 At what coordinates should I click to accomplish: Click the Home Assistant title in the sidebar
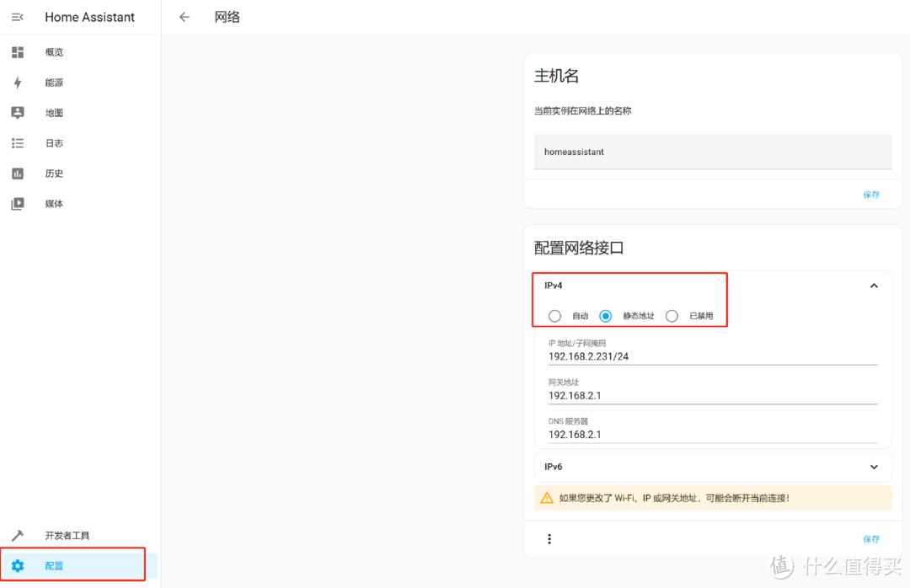tap(89, 17)
